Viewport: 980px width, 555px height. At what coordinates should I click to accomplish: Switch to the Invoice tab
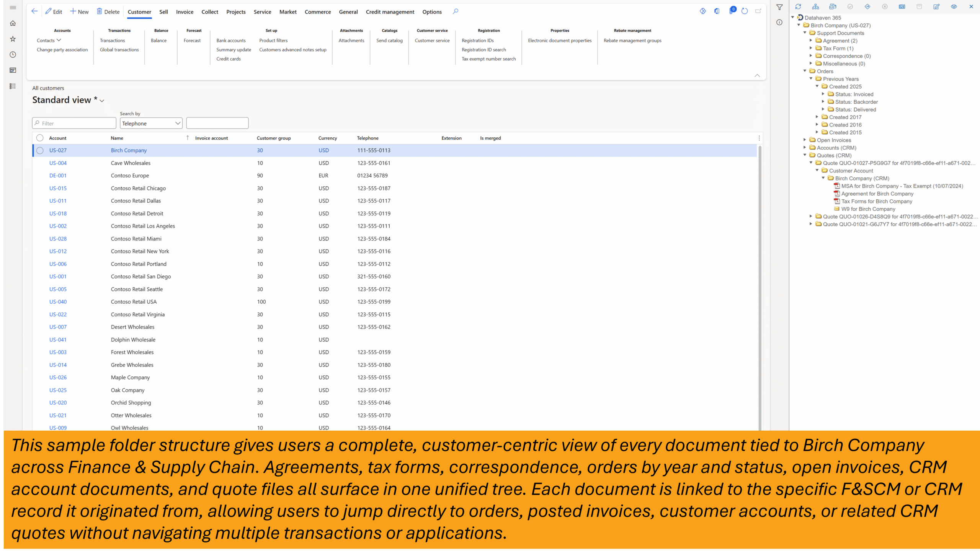coord(185,12)
